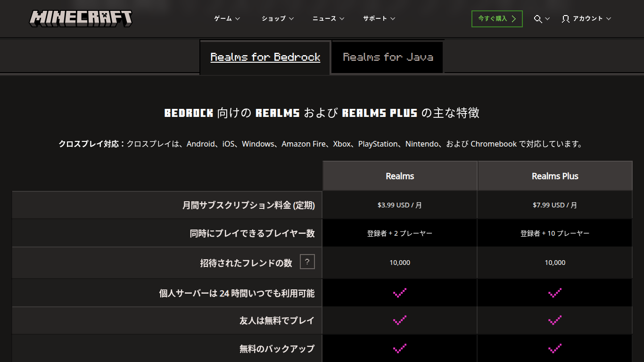This screenshot has width=644, height=362.
Task: Click Realms checkmark for 24-hour server availability
Action: (399, 293)
